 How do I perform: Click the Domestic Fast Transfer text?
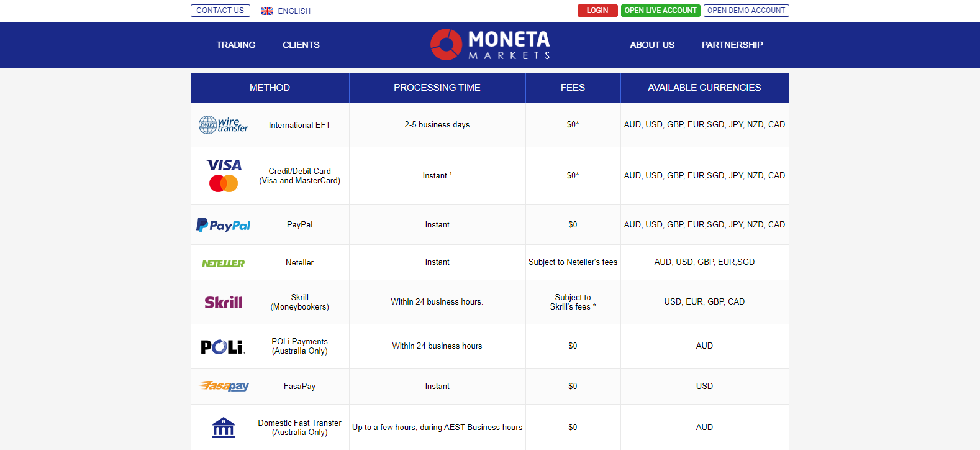point(300,428)
